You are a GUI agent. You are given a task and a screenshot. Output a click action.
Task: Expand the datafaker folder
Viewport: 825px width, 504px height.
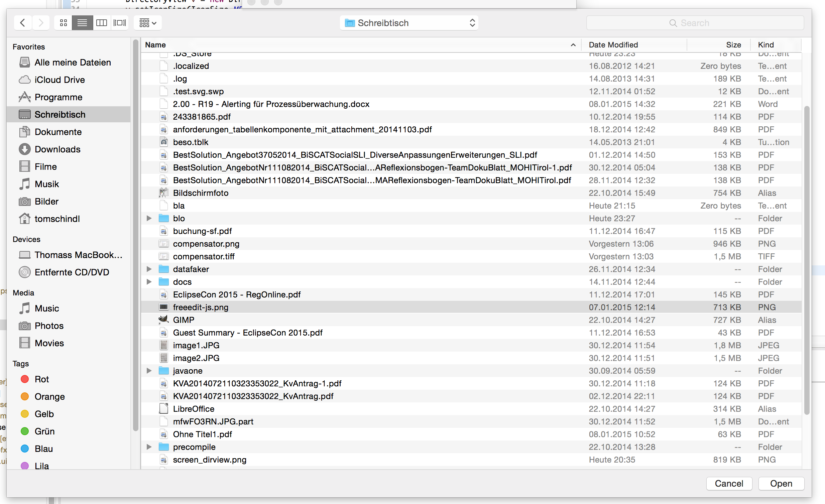pos(149,269)
